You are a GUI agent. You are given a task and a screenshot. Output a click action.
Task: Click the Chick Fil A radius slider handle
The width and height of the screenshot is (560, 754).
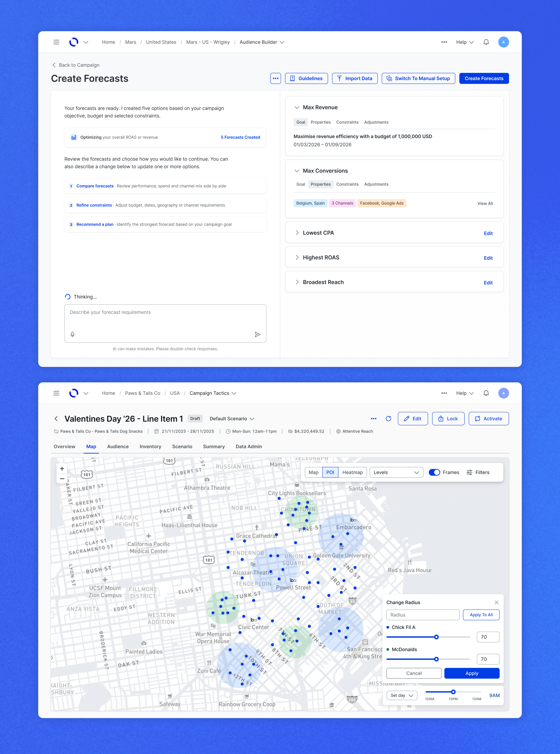coord(436,637)
